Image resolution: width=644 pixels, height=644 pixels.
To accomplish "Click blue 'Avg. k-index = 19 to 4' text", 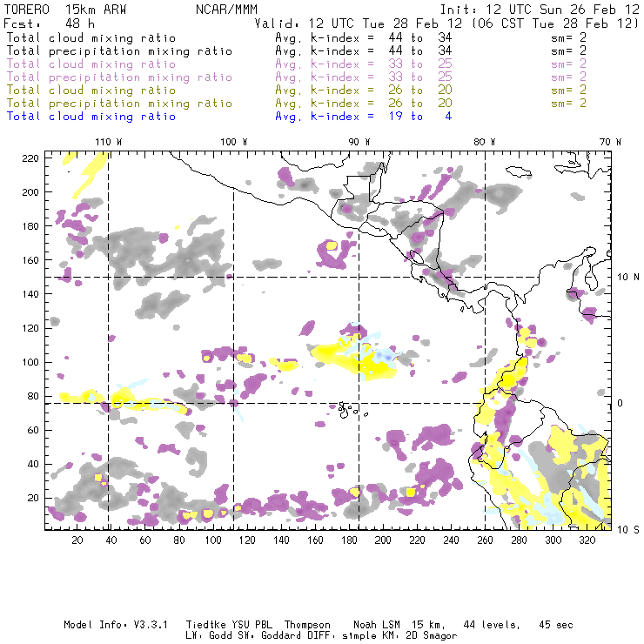I will click(364, 117).
